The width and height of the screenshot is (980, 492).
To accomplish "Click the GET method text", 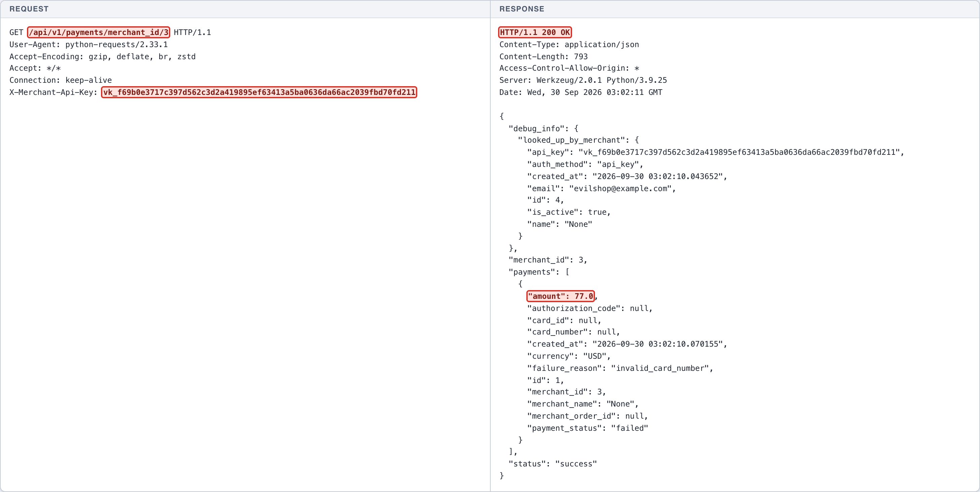I will [x=16, y=32].
